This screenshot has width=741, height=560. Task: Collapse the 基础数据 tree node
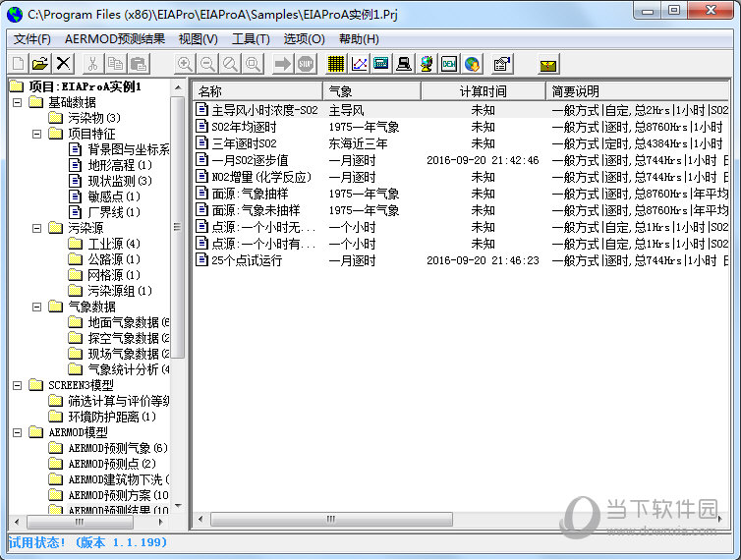(17, 102)
